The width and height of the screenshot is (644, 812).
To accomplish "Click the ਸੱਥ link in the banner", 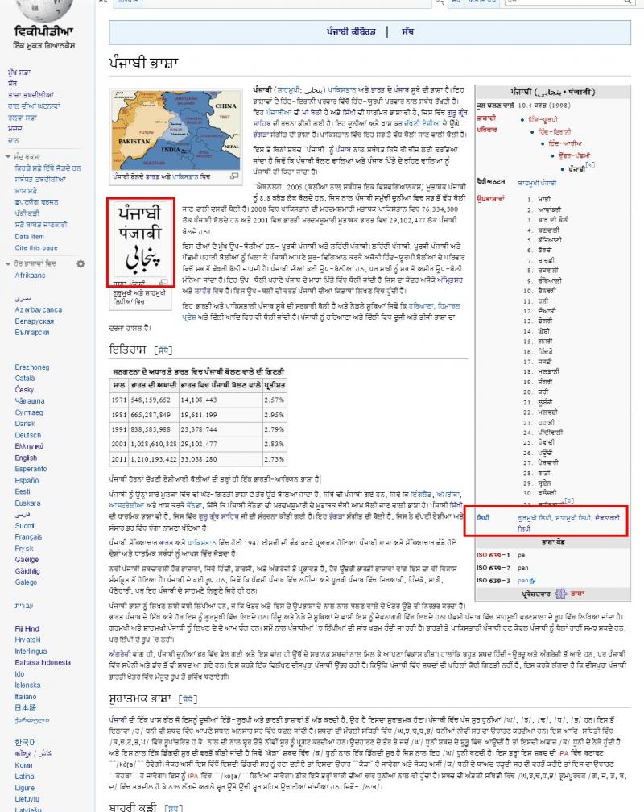I will tap(407, 31).
